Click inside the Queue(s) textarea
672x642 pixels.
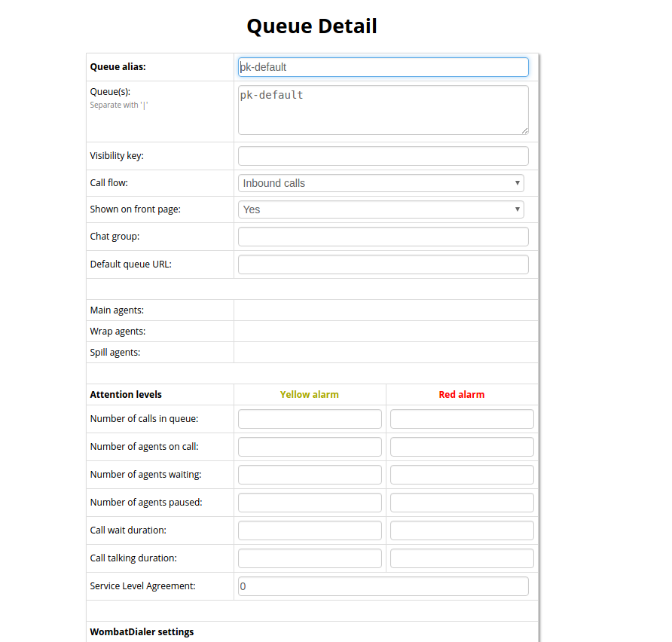click(383, 109)
